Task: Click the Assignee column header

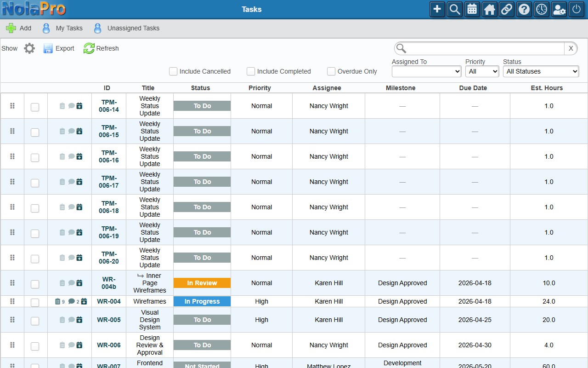Action: [x=327, y=88]
